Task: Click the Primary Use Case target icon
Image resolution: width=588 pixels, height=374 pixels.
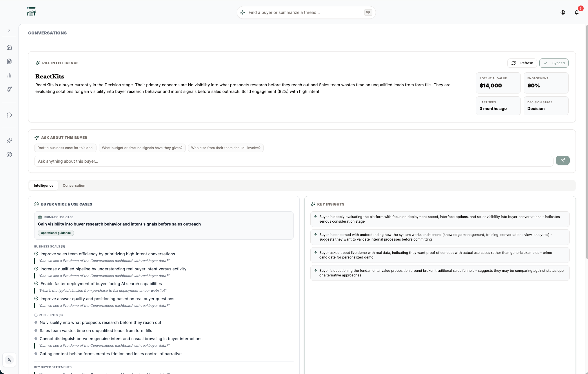Action: pos(40,217)
